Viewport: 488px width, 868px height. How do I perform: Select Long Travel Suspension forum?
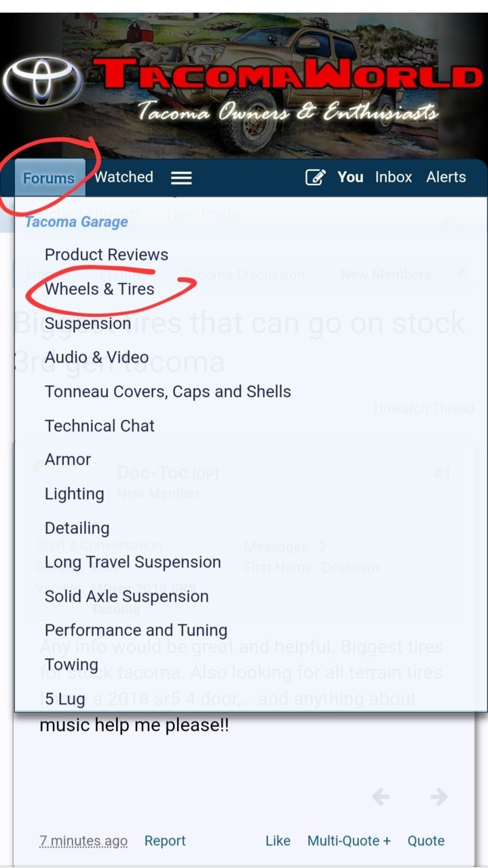(x=133, y=562)
